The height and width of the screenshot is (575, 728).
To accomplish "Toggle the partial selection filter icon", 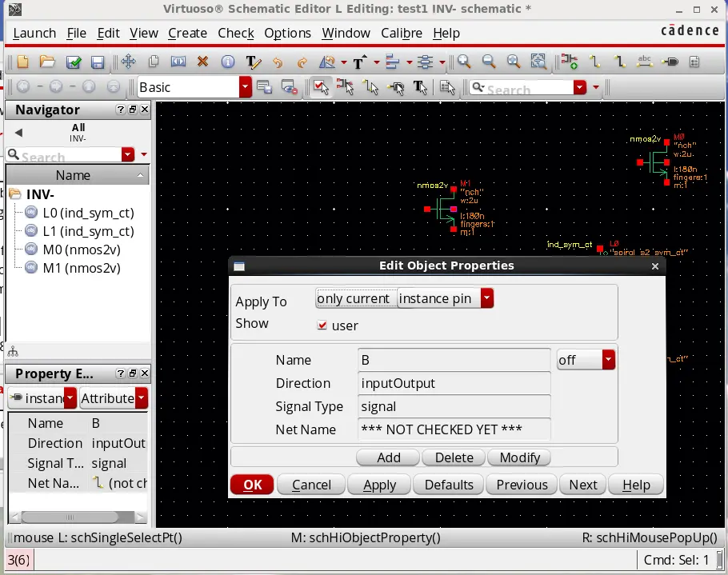I will click(320, 87).
